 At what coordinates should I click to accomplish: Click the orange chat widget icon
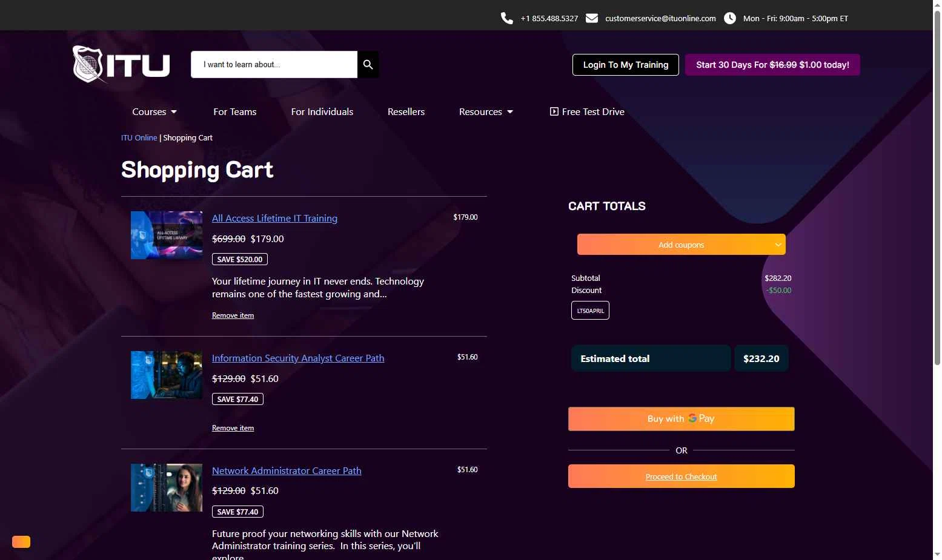[x=21, y=541]
